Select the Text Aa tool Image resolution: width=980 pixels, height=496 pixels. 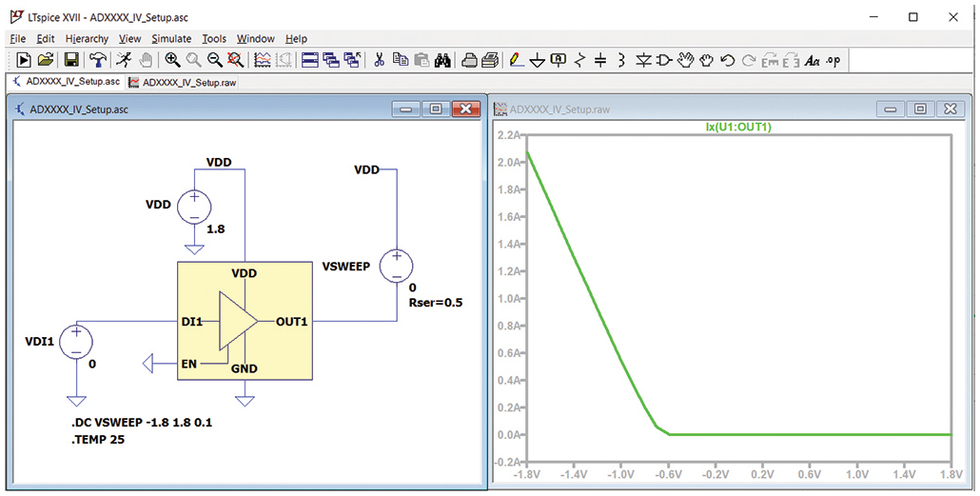[812, 60]
